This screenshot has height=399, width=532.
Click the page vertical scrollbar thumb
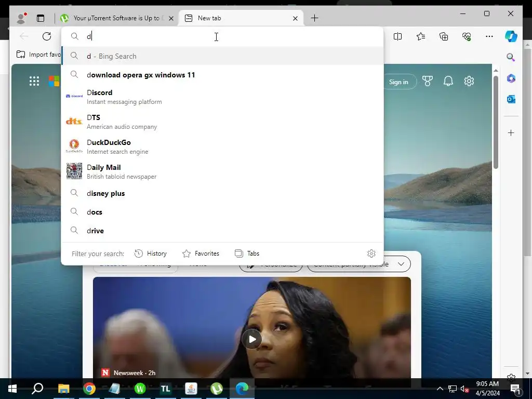(496, 122)
